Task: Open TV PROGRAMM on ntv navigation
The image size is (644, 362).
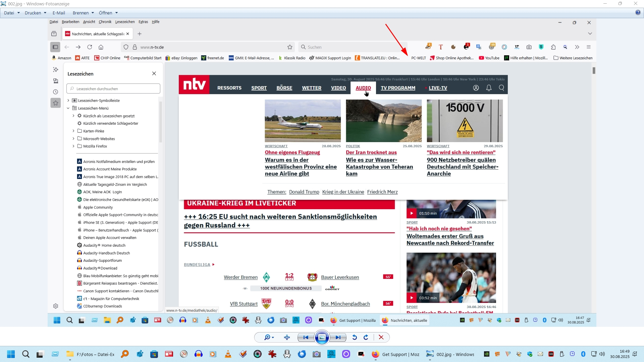Action: point(398,88)
